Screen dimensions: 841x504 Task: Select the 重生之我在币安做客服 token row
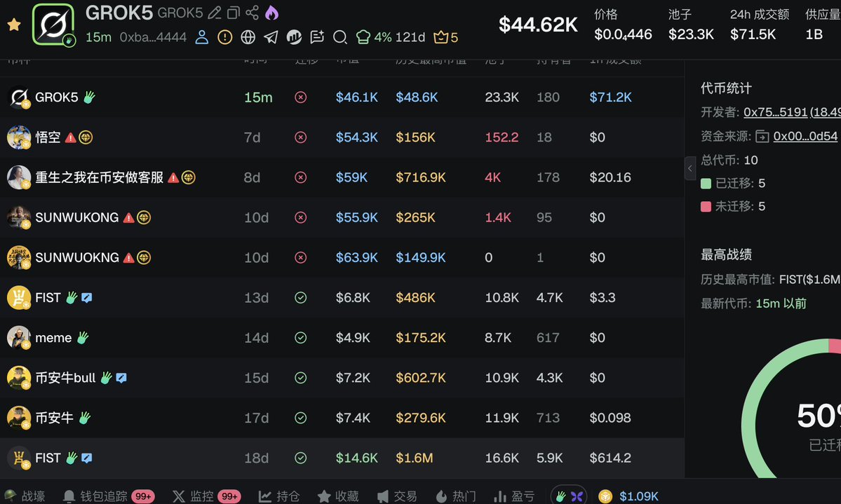pos(342,177)
